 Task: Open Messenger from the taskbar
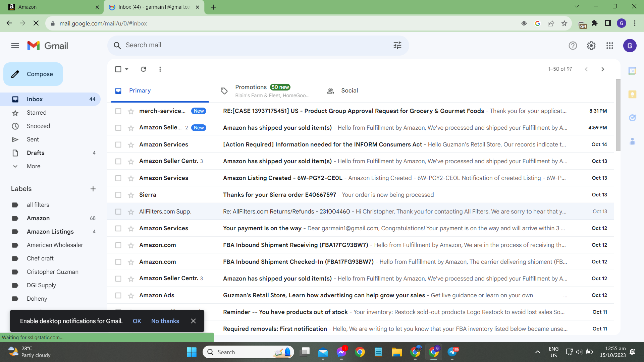point(341,352)
